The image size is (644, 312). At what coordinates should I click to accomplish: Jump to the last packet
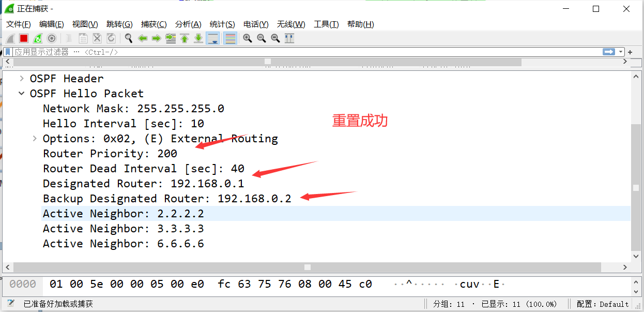click(x=198, y=38)
